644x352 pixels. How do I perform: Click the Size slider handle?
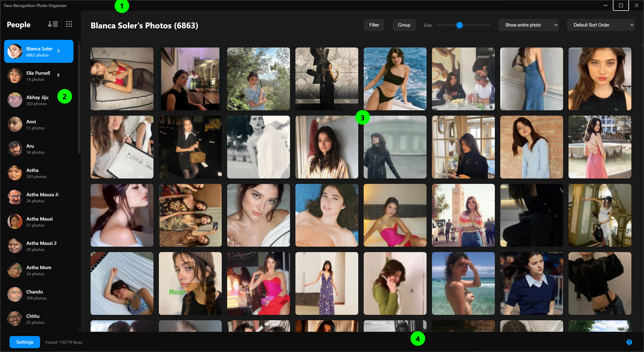(x=459, y=25)
